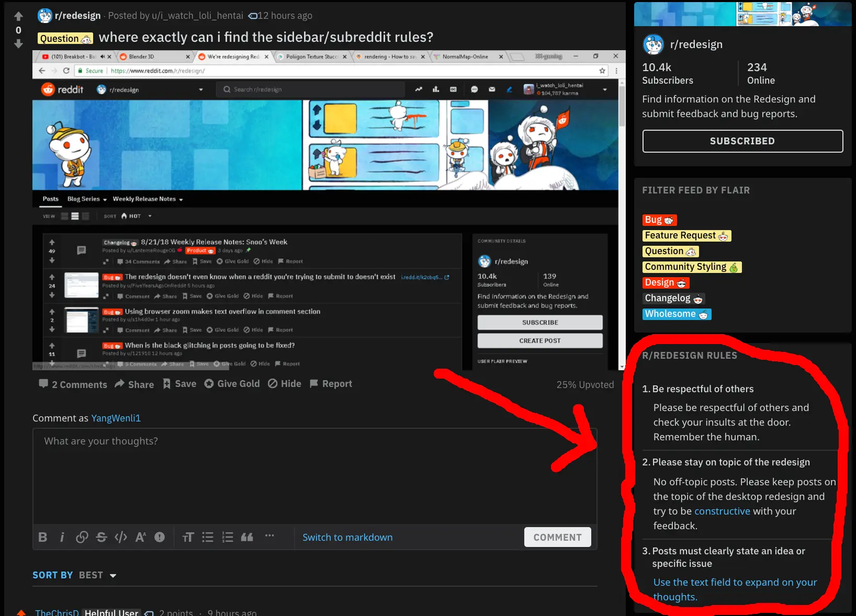
Task: Save this post
Action: 179,384
